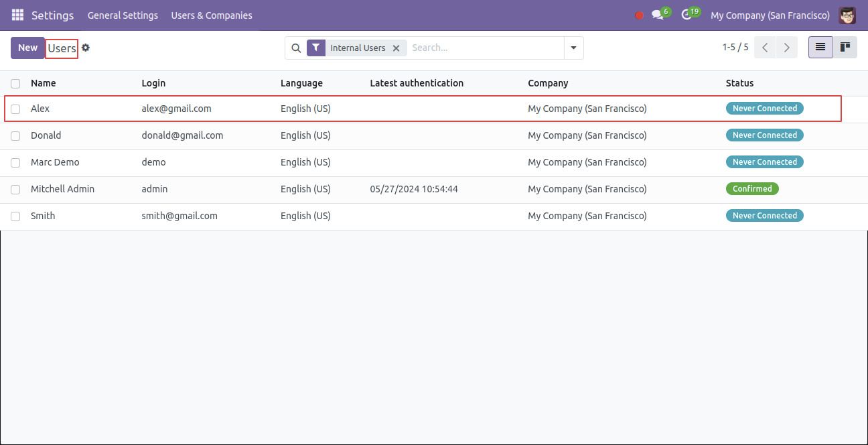Click the 05/27/2024 10:54:44 authentication cell

click(x=414, y=189)
